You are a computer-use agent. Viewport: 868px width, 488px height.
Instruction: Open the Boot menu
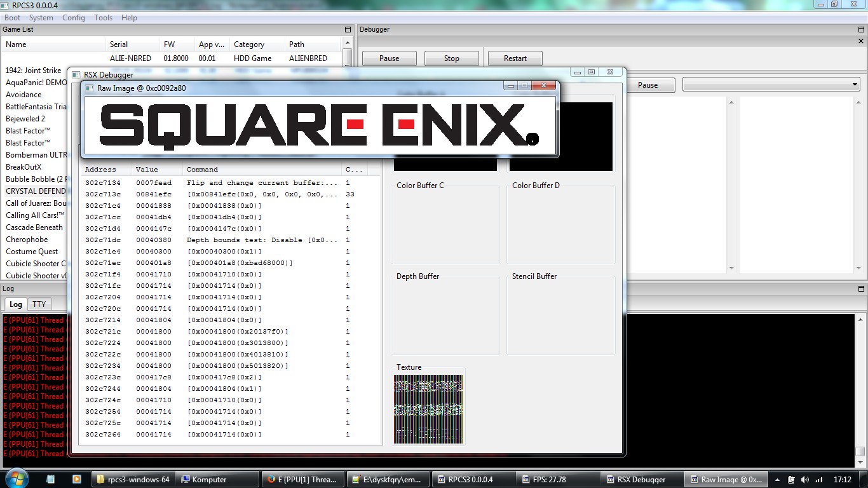click(x=13, y=18)
